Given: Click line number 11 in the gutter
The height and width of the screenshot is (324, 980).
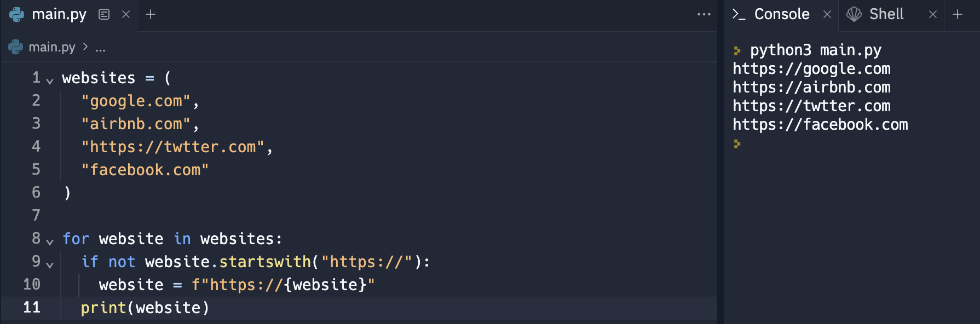Looking at the screenshot, I should [32, 308].
